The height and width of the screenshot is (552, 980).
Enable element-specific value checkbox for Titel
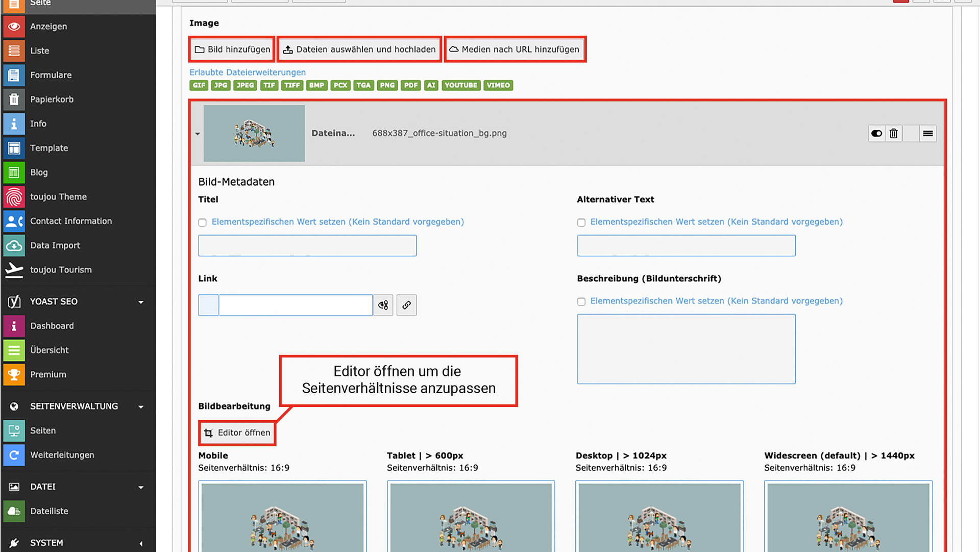203,222
